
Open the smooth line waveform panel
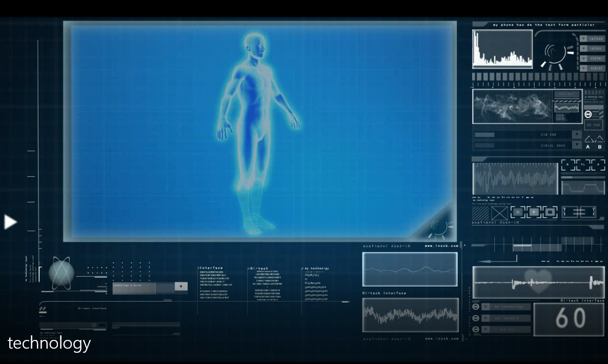pos(410,269)
